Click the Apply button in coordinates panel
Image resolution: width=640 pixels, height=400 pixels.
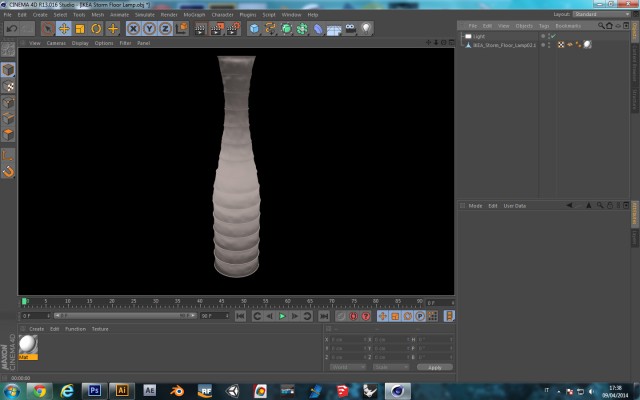pyautogui.click(x=435, y=367)
